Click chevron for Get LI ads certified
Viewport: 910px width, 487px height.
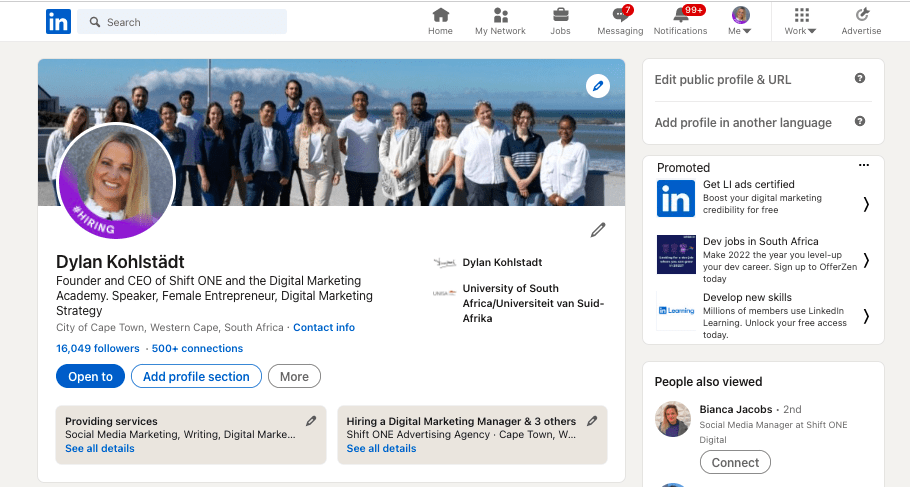pos(866,204)
